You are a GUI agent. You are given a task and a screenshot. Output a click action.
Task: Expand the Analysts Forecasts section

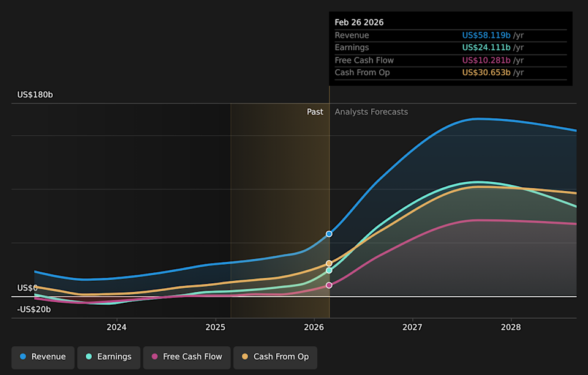pos(371,112)
